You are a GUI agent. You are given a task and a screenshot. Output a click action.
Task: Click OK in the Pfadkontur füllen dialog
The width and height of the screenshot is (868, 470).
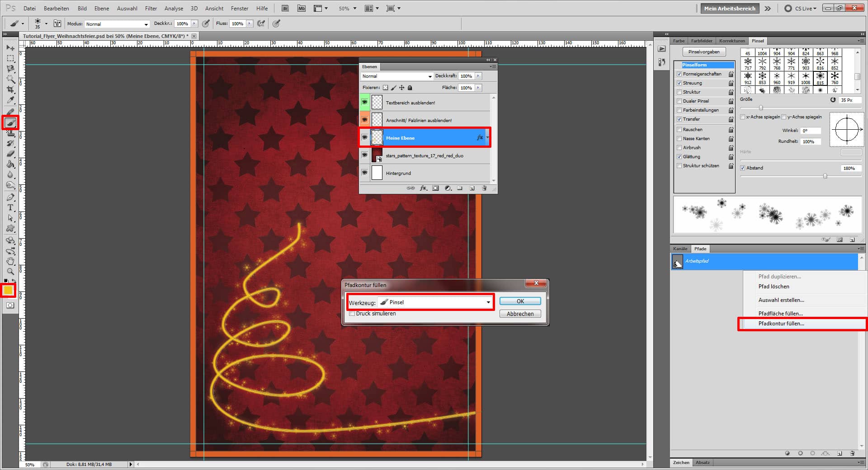coord(519,301)
